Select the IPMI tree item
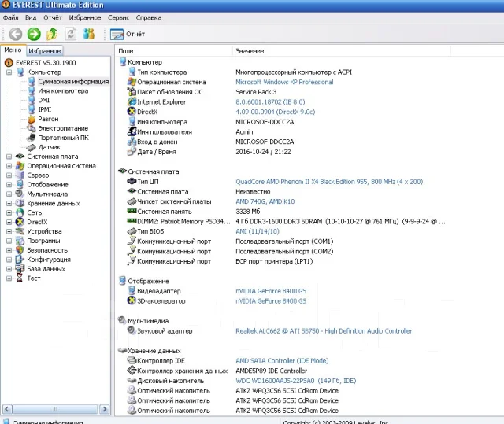 pyautogui.click(x=45, y=109)
